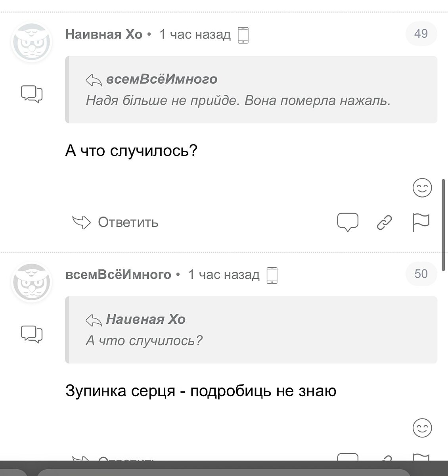Click Ответить under 'А что случилось?' comment
448x476 pixels.
(x=116, y=222)
